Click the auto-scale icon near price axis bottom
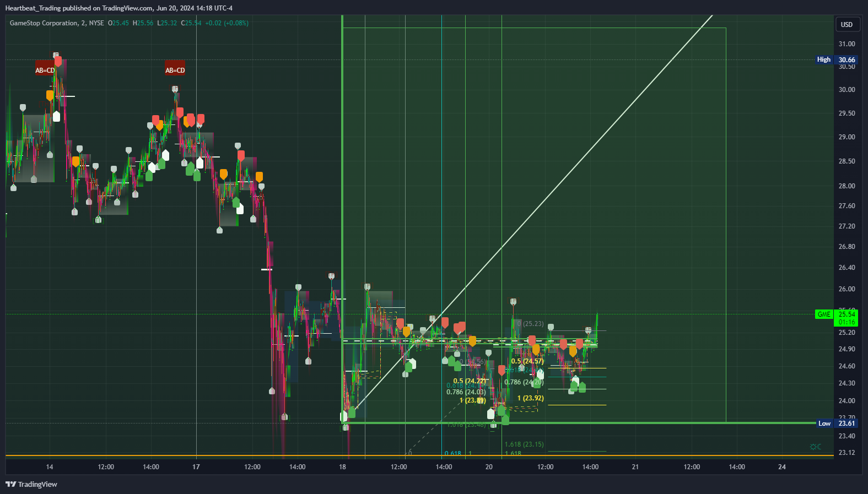Screen dimensions: 868x494 pyautogui.click(x=816, y=447)
